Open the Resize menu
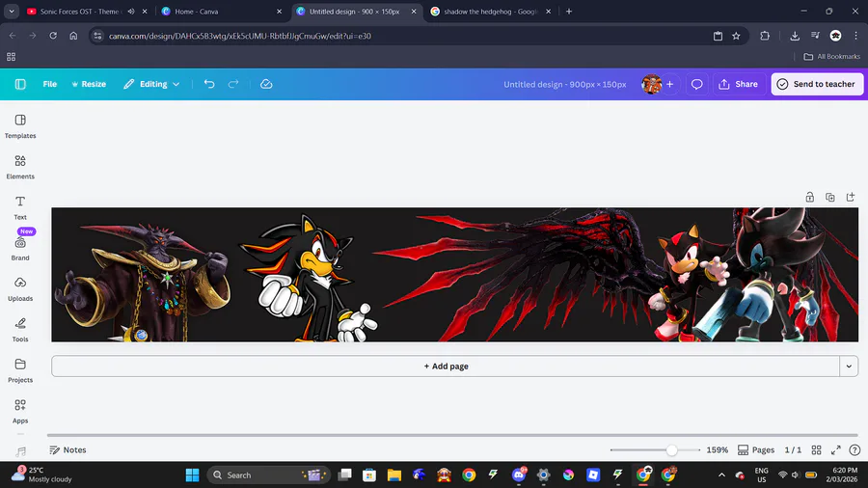 click(x=89, y=84)
